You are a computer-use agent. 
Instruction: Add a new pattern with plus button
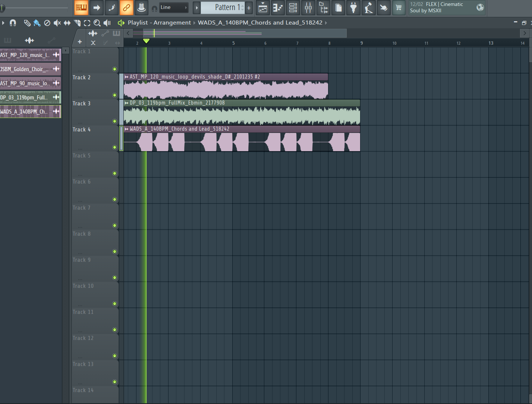point(249,7)
